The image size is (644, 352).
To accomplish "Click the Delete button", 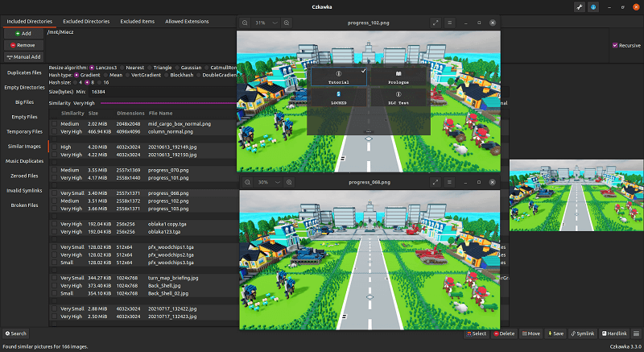I will click(504, 333).
